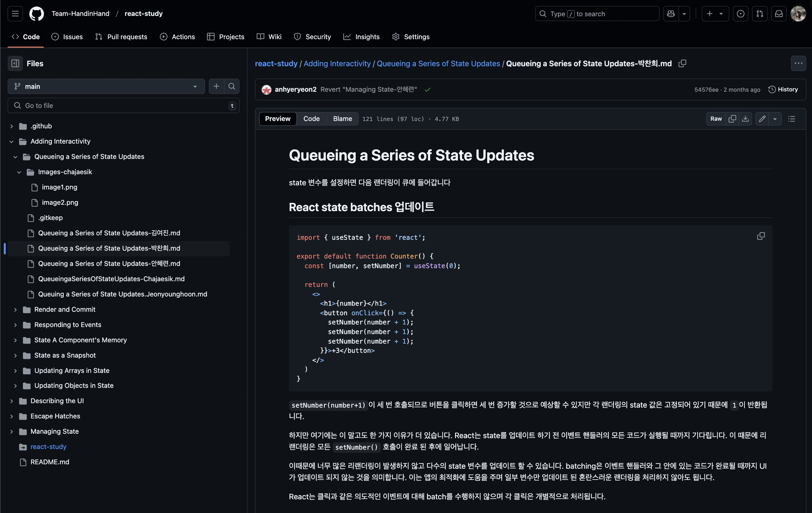Screen dimensions: 812x513
Task: Collapse the Images-chajaesik folder
Action: pyautogui.click(x=19, y=172)
